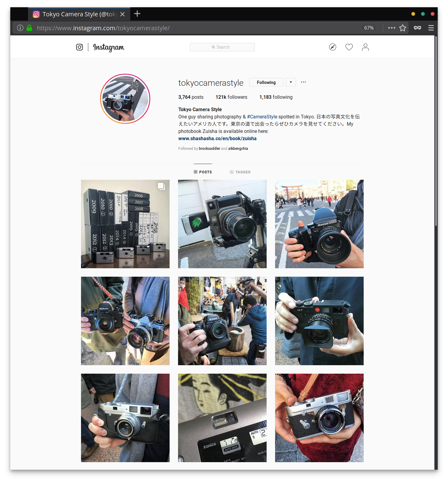The height and width of the screenshot is (483, 448).
Task: Open the profile picture story
Action: point(125,99)
